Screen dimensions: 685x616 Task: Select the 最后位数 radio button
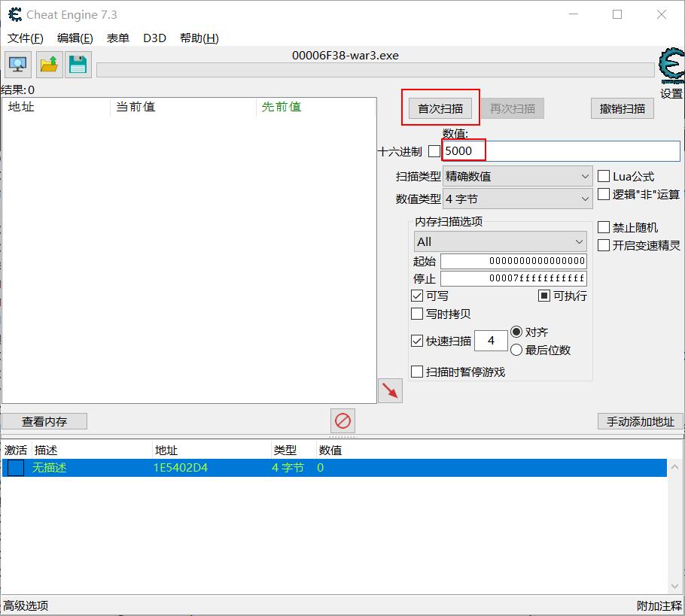[516, 350]
